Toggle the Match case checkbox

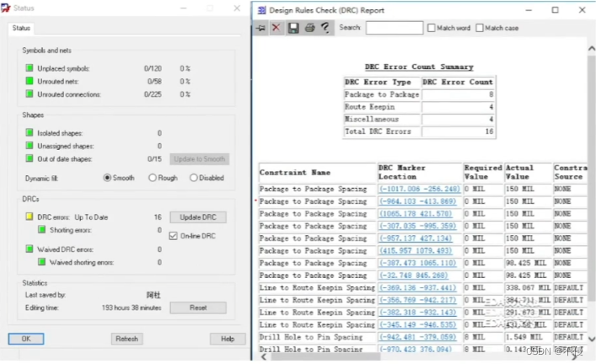(x=480, y=28)
